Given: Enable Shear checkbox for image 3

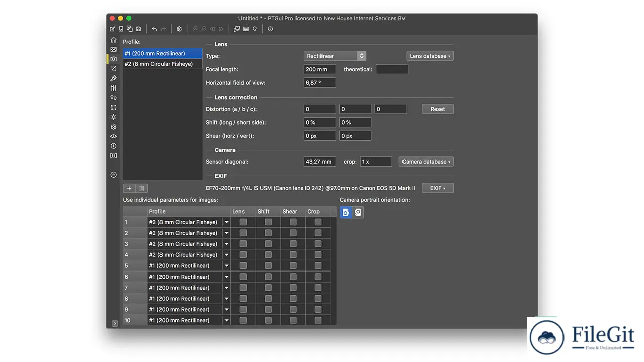Looking at the screenshot, I should 293,244.
